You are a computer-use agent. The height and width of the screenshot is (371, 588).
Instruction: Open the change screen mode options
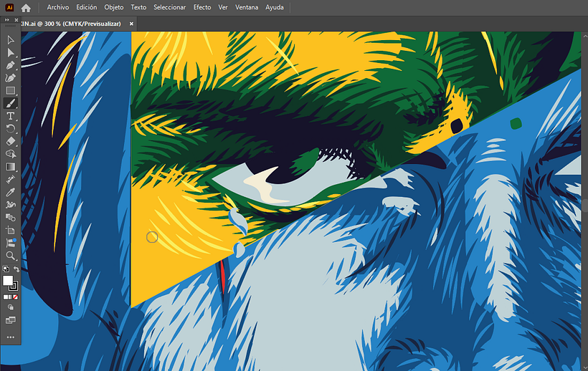(11, 320)
